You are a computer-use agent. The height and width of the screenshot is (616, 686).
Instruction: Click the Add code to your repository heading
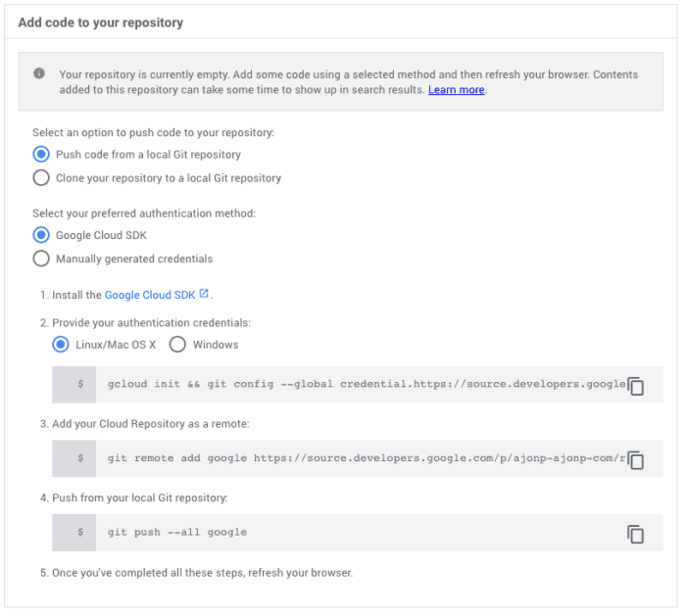[100, 22]
